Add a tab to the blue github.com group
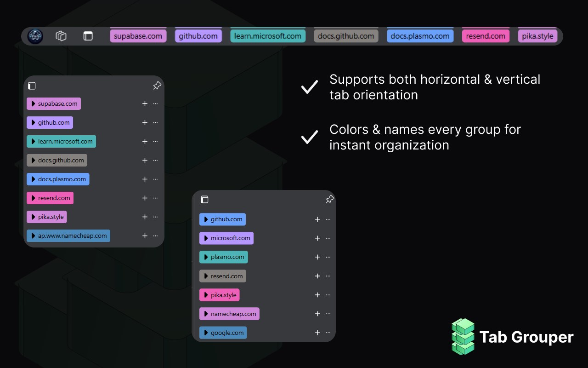 [x=317, y=219]
